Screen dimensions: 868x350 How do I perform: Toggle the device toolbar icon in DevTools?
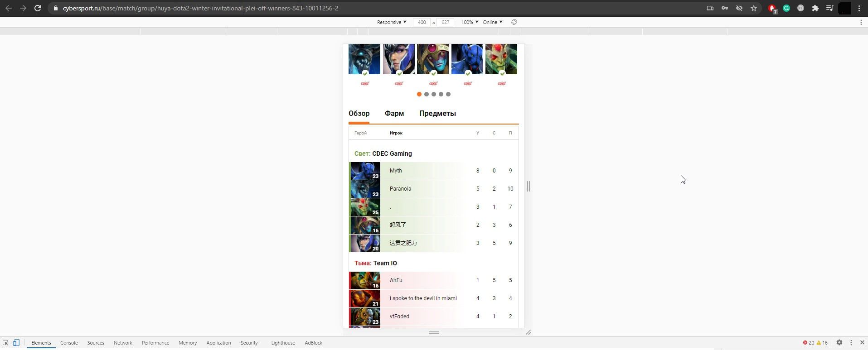point(16,343)
